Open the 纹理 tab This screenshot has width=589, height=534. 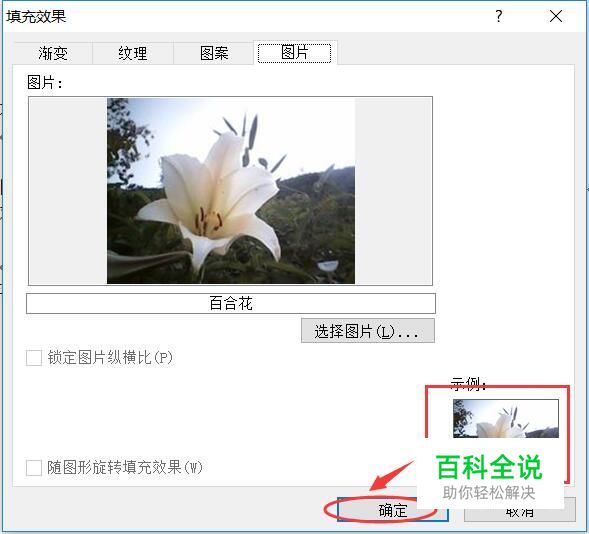coord(133,53)
